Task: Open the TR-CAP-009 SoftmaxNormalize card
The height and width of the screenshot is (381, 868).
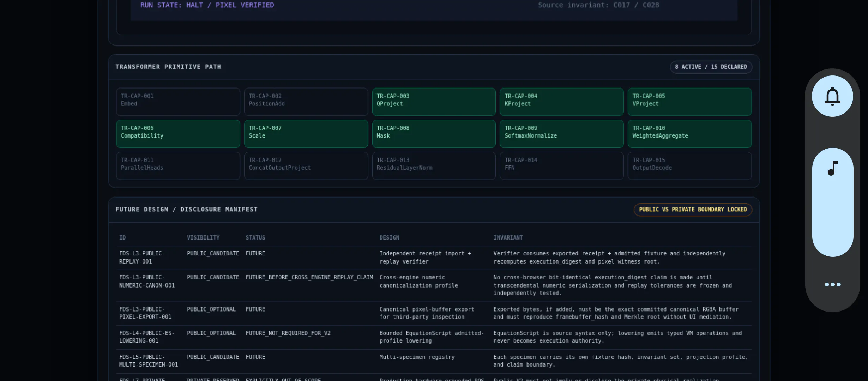Action: pos(561,134)
